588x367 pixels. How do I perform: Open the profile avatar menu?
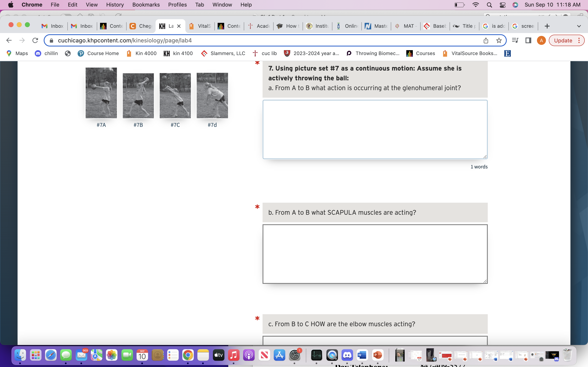[x=541, y=40]
